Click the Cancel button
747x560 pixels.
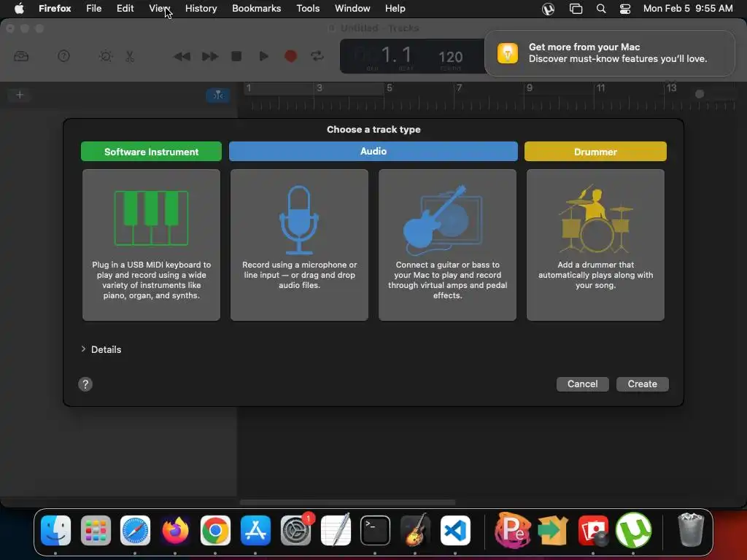[582, 384]
